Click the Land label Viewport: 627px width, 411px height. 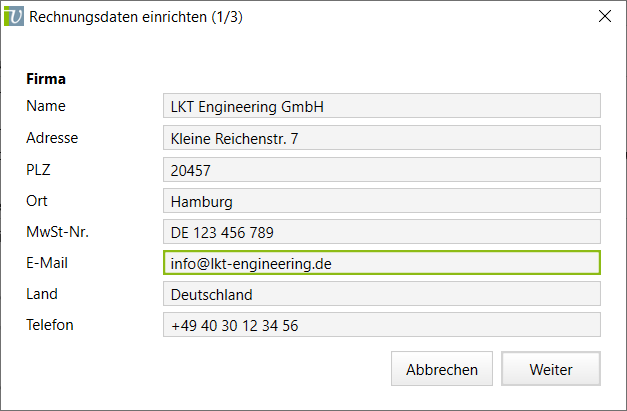click(42, 294)
